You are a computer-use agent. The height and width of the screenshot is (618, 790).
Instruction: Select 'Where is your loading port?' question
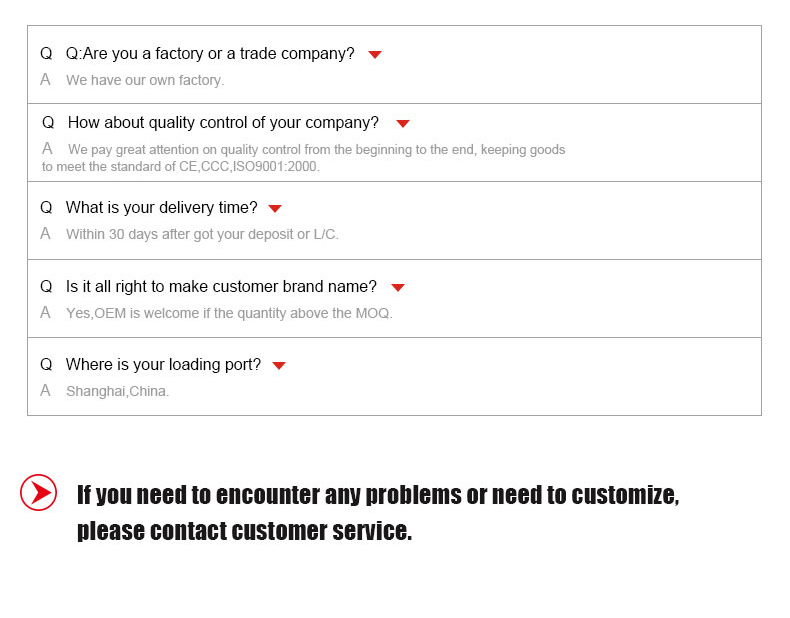[163, 365]
